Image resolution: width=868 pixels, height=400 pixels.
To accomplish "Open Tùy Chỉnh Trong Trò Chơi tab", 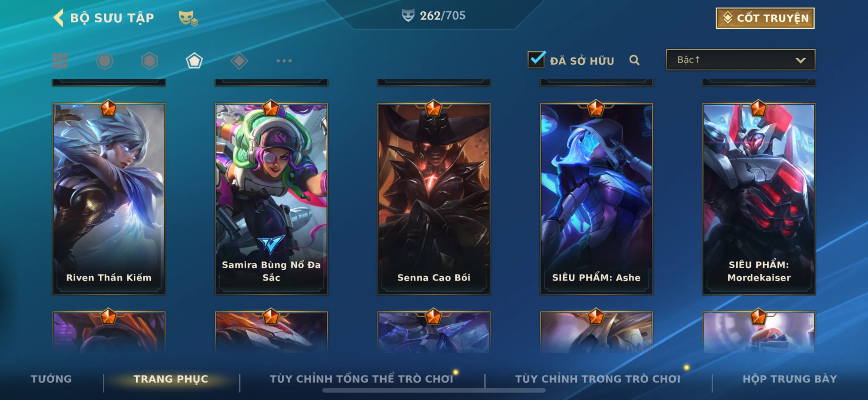I will 598,379.
